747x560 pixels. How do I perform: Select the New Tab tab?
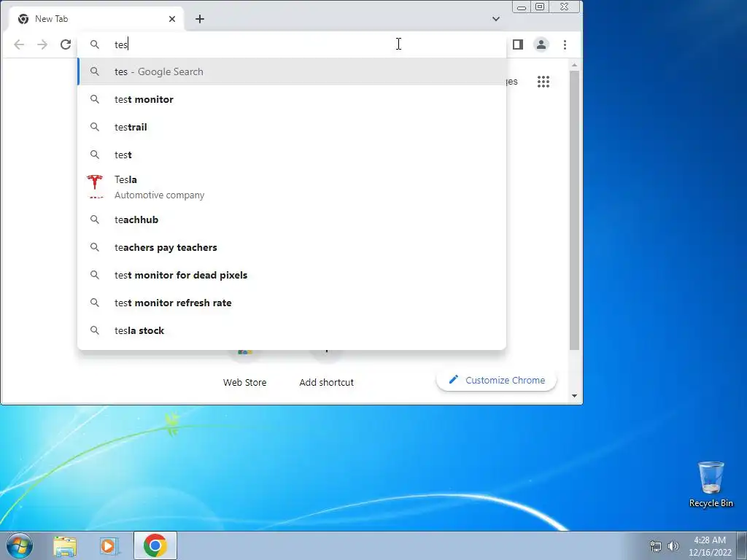click(x=97, y=19)
